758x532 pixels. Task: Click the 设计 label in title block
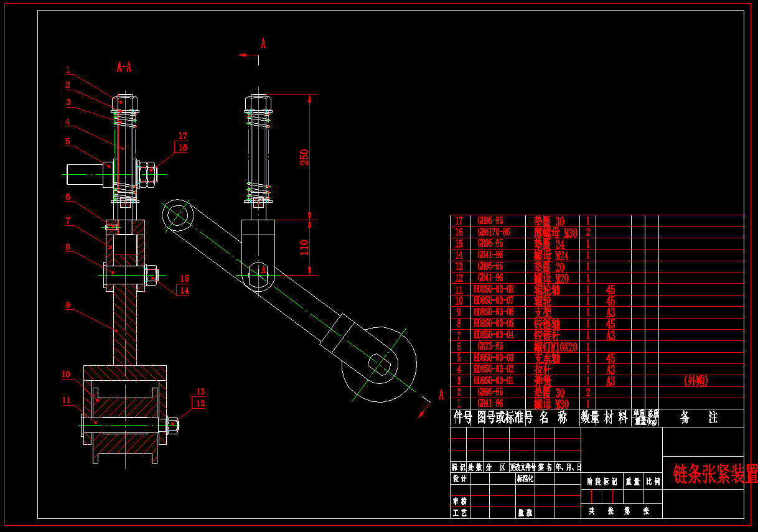click(x=459, y=479)
